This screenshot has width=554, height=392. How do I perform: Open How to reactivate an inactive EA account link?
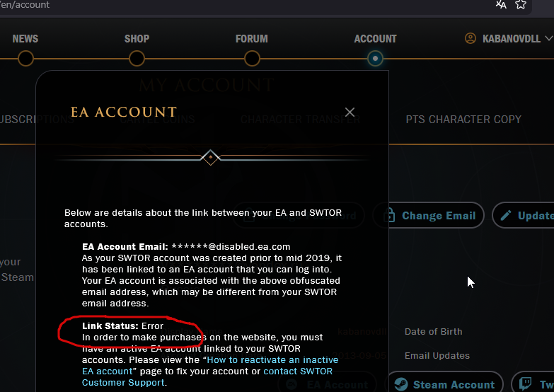click(x=210, y=366)
